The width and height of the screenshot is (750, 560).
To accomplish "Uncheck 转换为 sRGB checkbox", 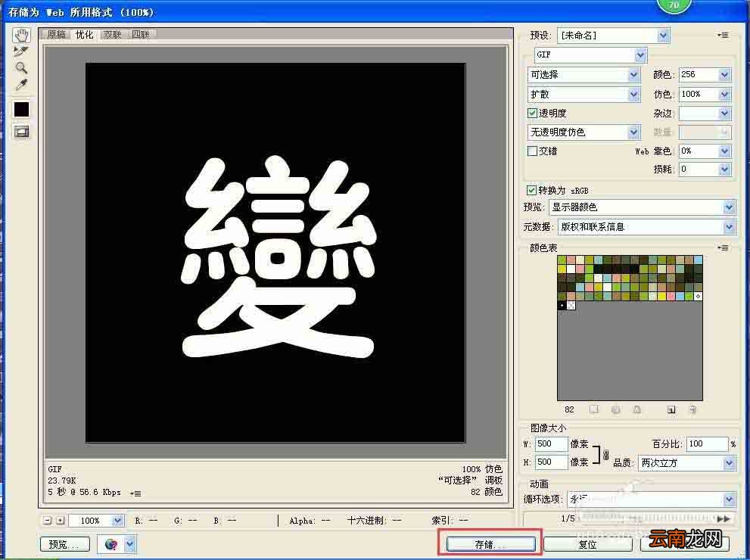I will pos(531,191).
